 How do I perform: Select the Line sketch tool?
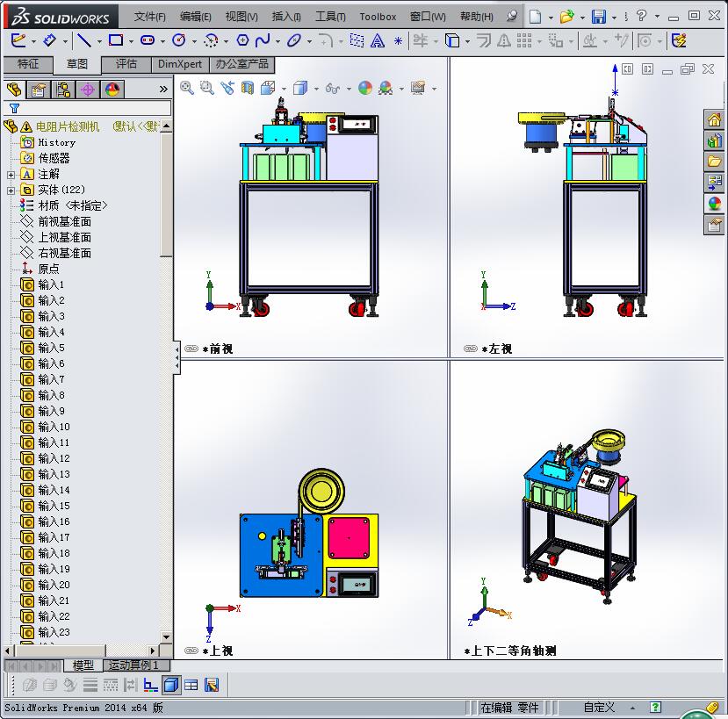pos(83,41)
